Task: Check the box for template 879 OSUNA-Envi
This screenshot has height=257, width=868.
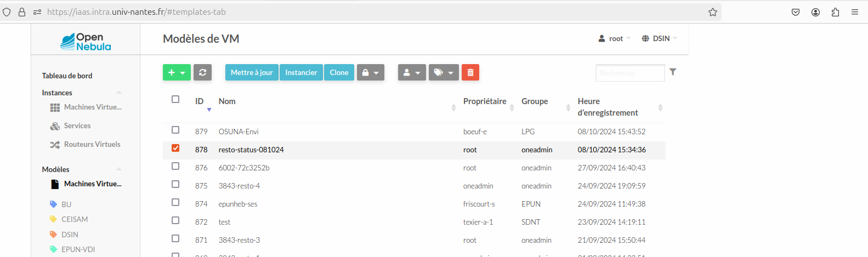Action: [x=175, y=130]
